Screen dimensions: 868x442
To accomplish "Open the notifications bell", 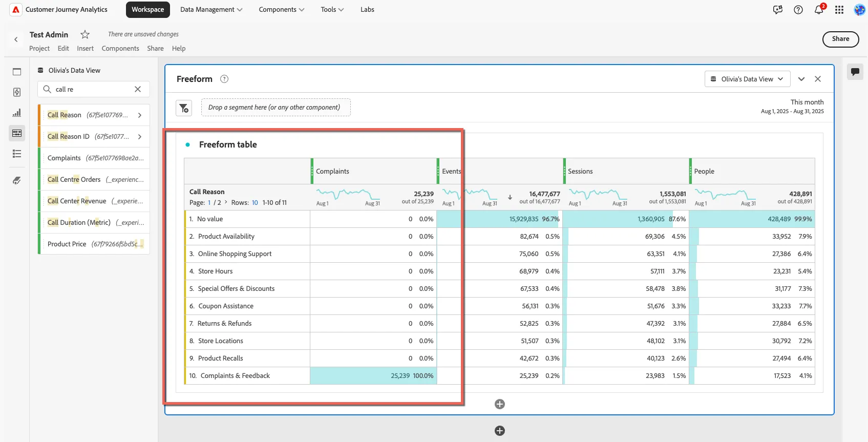I will (819, 10).
